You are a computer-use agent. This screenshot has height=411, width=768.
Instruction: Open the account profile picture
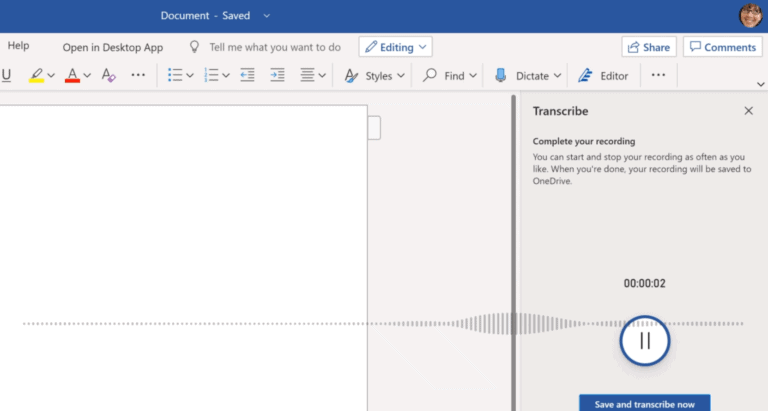751,16
